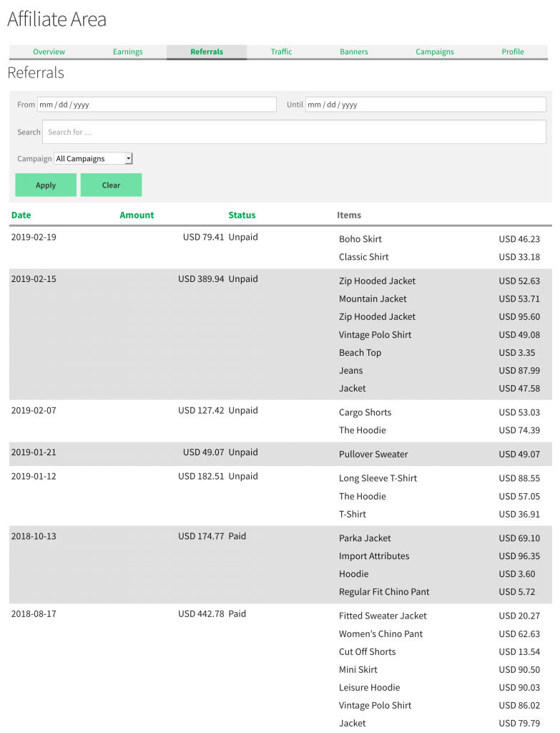Click the Parka Jacket item entry
This screenshot has width=560, height=733.
click(x=365, y=538)
